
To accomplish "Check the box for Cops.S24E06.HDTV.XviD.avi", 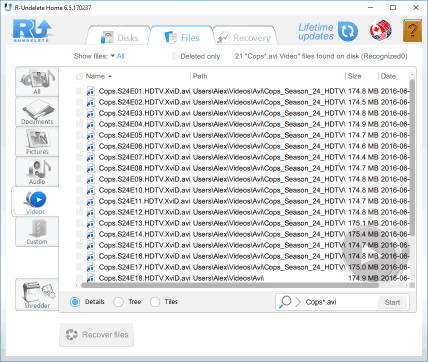I will [79, 146].
